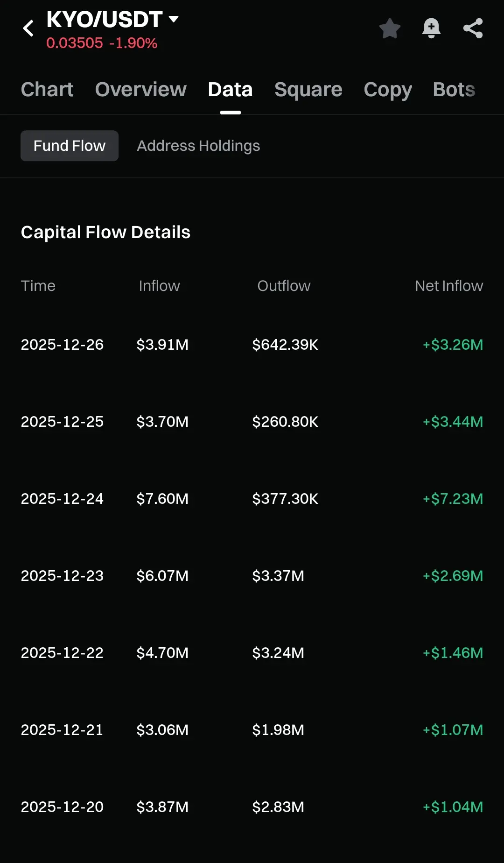Click the Outflow column header
This screenshot has width=504, height=863.
coord(284,286)
